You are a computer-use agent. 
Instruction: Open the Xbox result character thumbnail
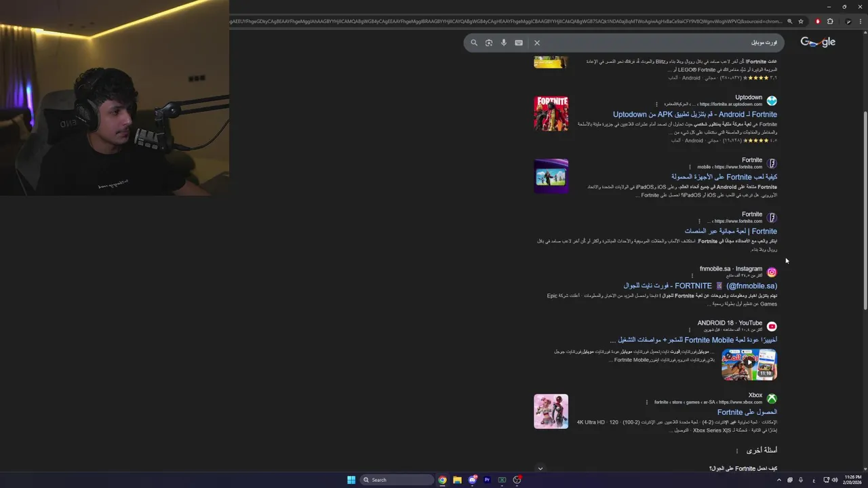coord(551,411)
